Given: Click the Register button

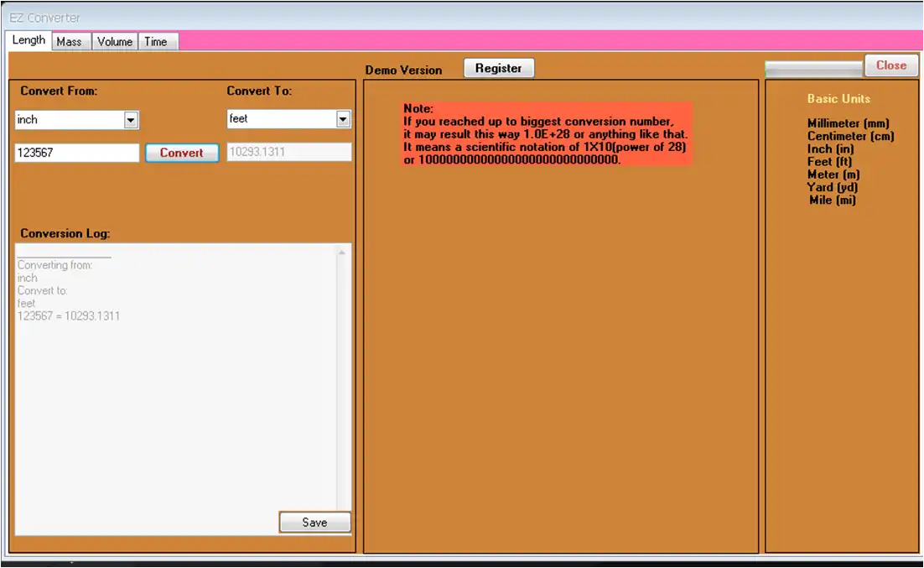Looking at the screenshot, I should [499, 69].
